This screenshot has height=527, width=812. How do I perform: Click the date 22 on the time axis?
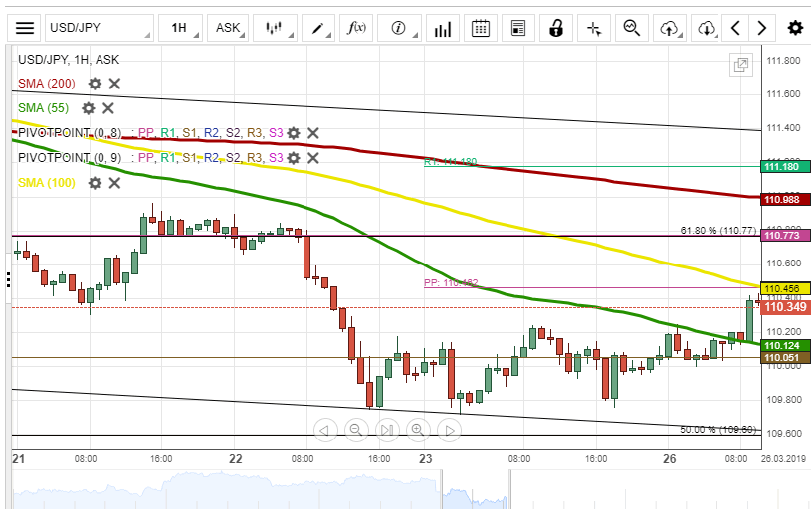tap(236, 459)
